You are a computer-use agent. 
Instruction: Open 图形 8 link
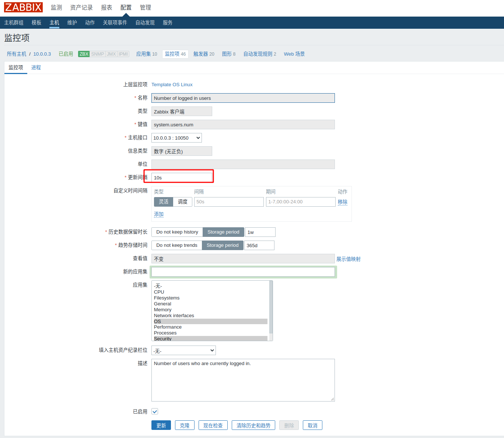pos(229,54)
